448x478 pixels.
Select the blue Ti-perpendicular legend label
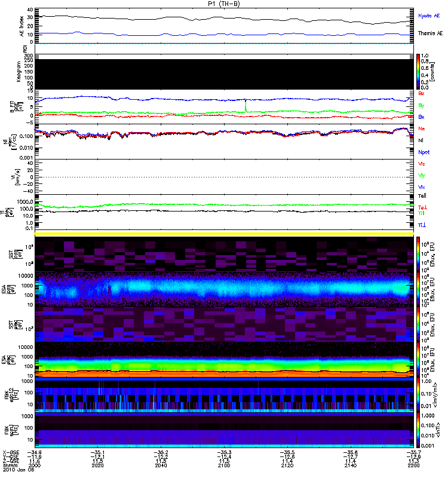(422, 225)
